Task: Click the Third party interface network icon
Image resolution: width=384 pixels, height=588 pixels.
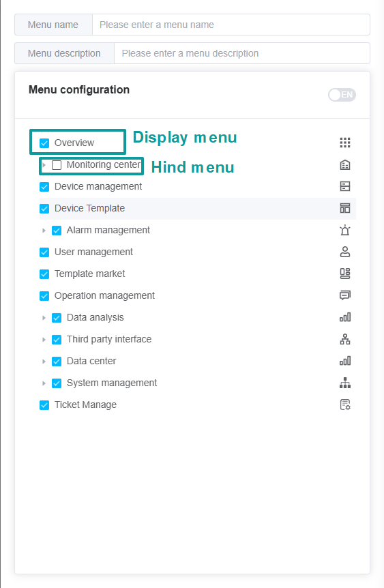Action: tap(345, 339)
